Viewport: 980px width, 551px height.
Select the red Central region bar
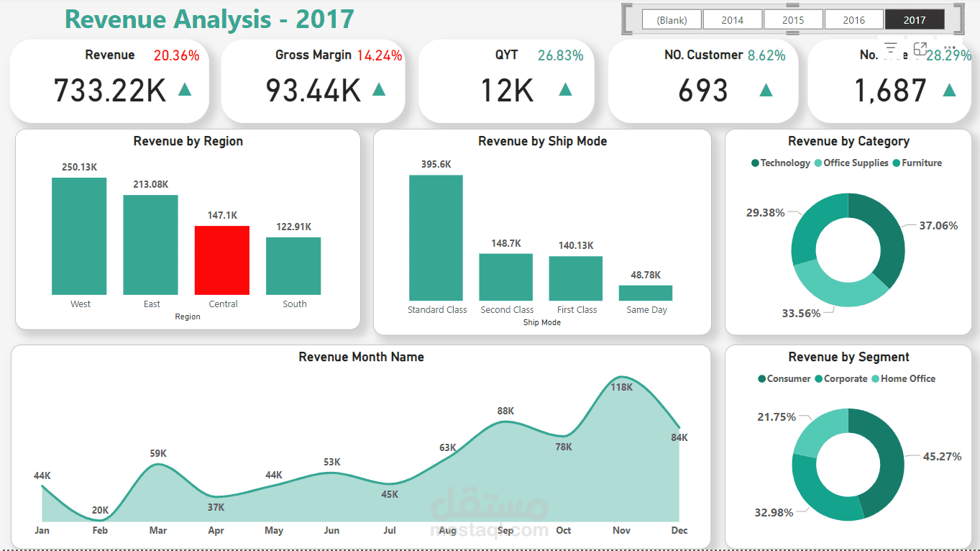[222, 260]
